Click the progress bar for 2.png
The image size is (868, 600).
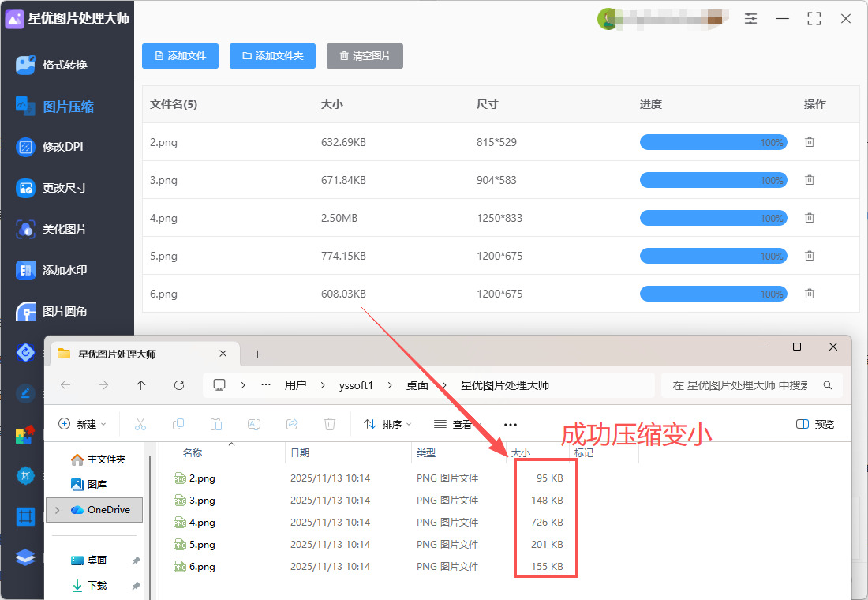point(713,142)
